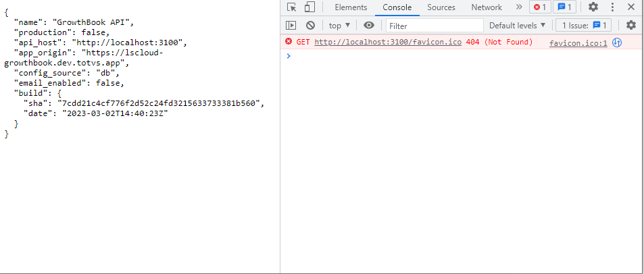Expand the more tabs chevron
The width and height of the screenshot is (644, 274).
tap(519, 7)
